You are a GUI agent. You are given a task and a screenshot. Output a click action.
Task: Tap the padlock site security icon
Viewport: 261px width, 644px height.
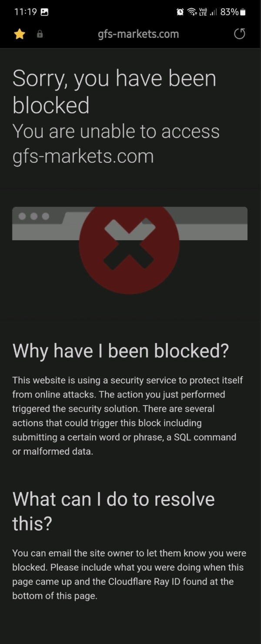coord(40,34)
